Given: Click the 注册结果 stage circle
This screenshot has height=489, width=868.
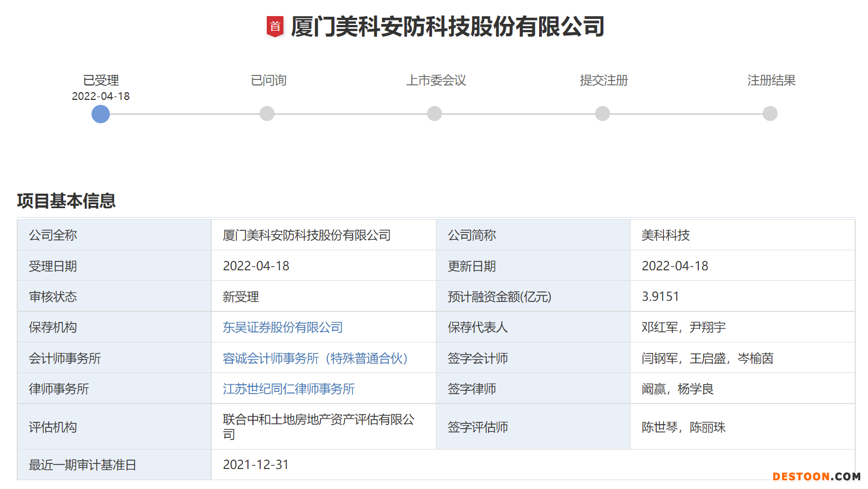Looking at the screenshot, I should pyautogui.click(x=770, y=113).
